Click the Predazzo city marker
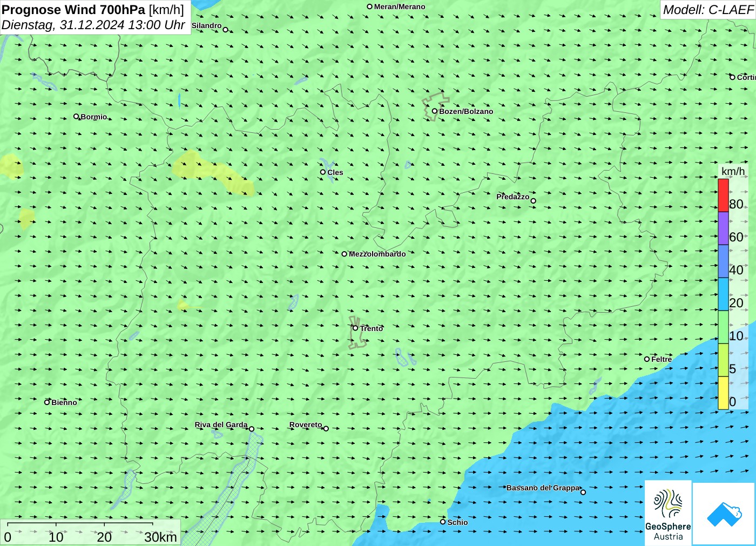This screenshot has width=756, height=546. [533, 201]
